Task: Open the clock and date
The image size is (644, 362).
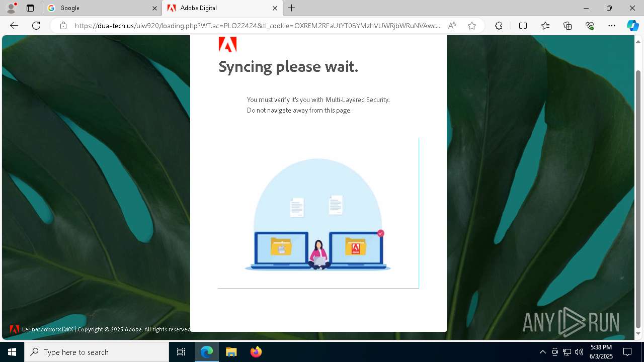Action: (601, 352)
